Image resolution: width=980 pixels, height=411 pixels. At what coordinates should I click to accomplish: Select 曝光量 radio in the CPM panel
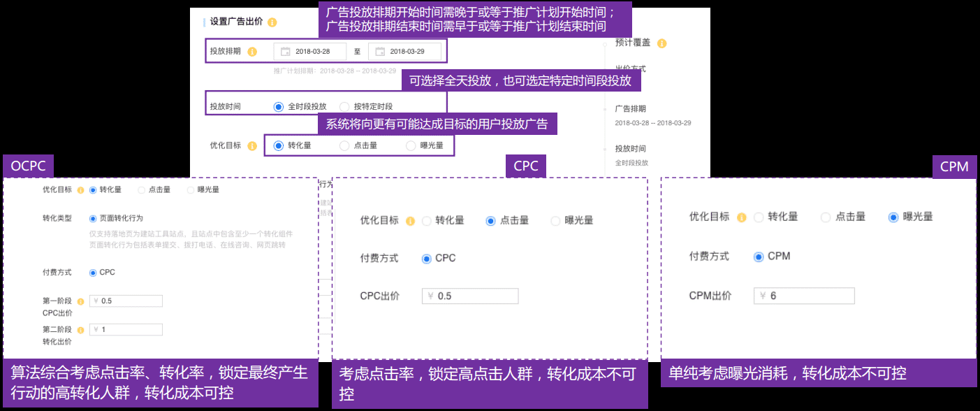[x=893, y=217]
